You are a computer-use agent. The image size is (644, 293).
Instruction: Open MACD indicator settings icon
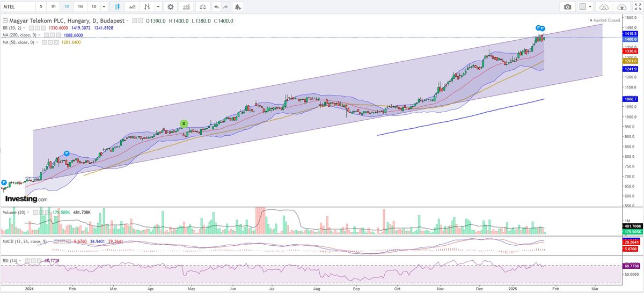(62, 241)
